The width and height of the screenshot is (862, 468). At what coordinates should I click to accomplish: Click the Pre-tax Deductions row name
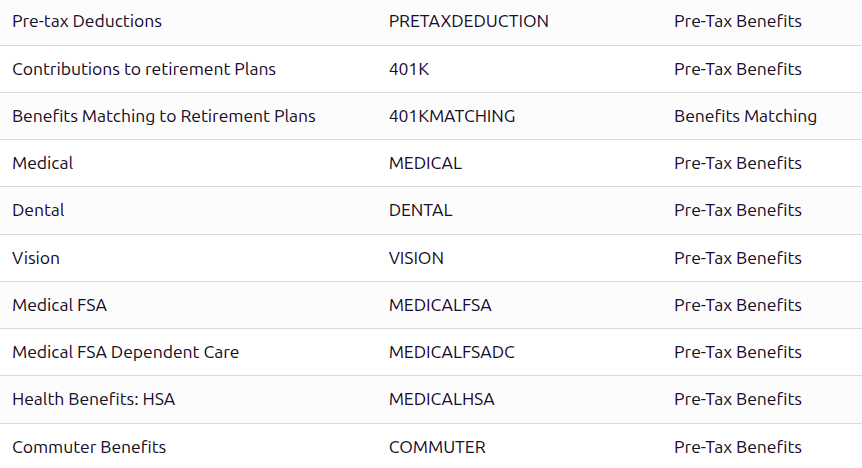pyautogui.click(x=87, y=21)
